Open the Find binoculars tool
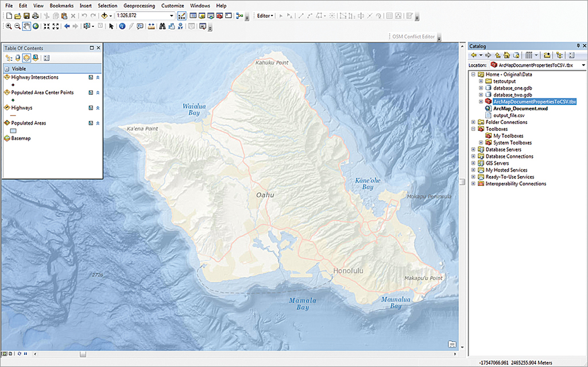 (x=163, y=26)
